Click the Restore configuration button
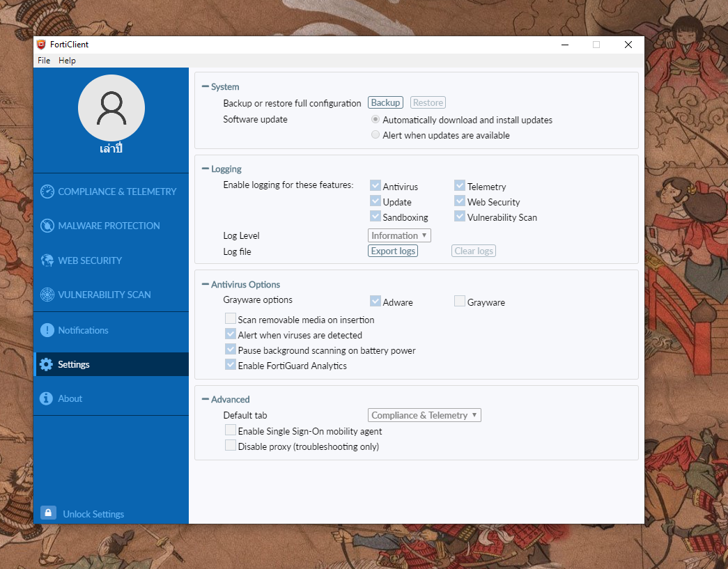 (x=428, y=102)
